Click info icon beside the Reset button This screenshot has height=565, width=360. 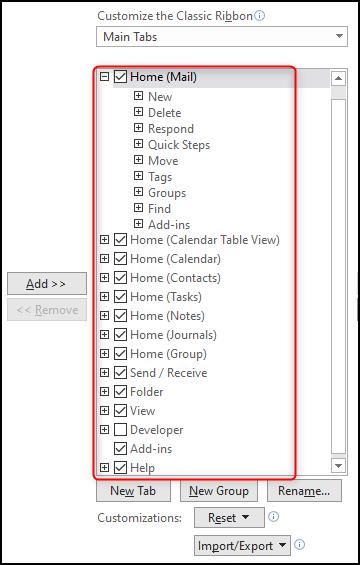point(274,517)
